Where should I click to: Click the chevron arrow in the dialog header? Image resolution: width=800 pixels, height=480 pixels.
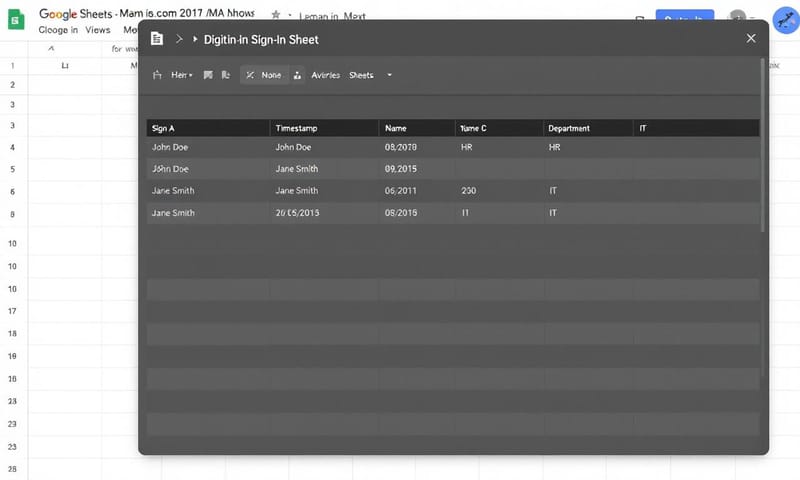(178, 38)
